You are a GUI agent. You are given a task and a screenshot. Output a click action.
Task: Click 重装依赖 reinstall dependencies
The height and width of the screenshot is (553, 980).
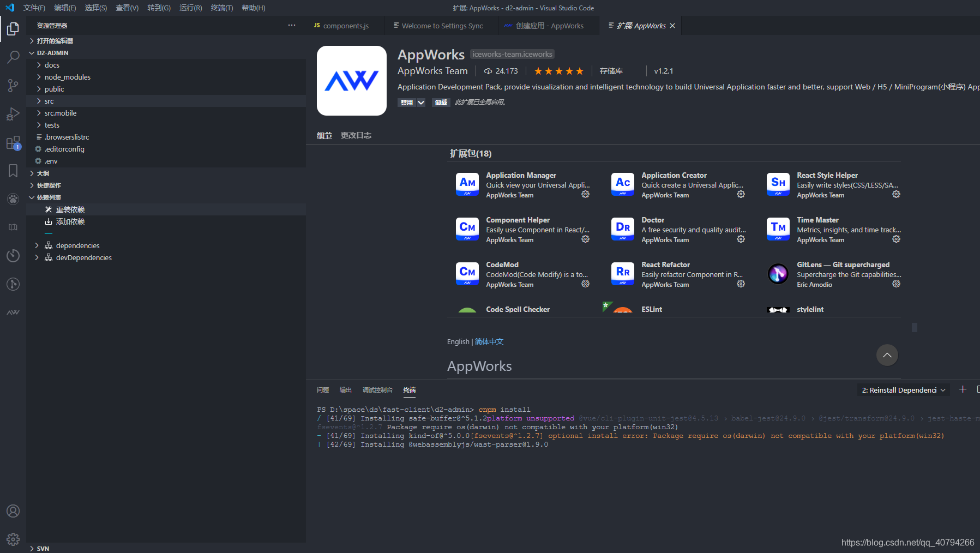coord(166,209)
